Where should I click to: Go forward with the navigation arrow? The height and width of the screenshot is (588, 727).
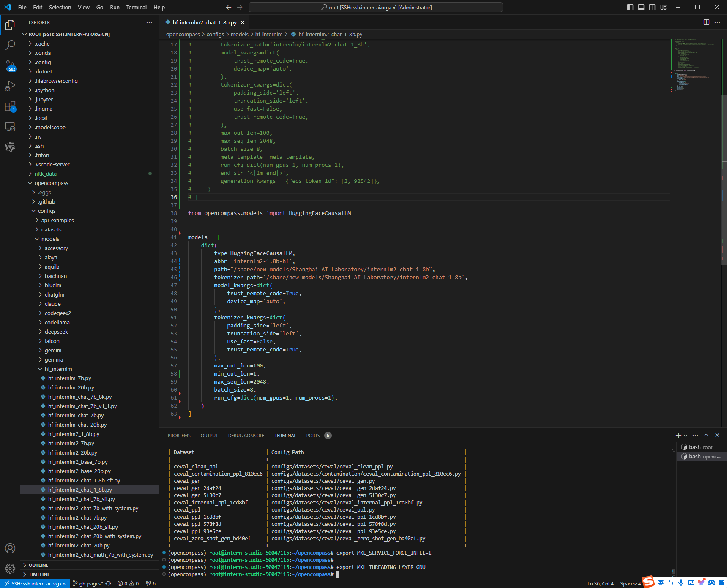(x=240, y=7)
